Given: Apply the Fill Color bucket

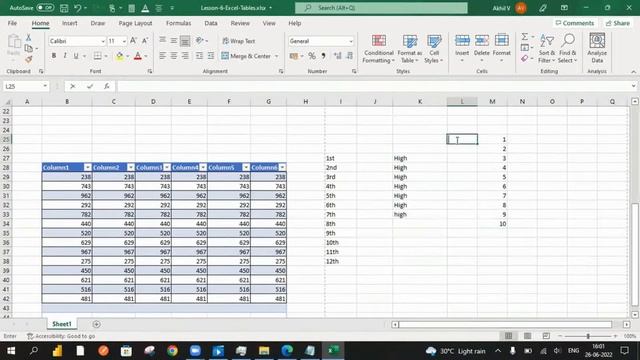Looking at the screenshot, I should pyautogui.click(x=119, y=56).
